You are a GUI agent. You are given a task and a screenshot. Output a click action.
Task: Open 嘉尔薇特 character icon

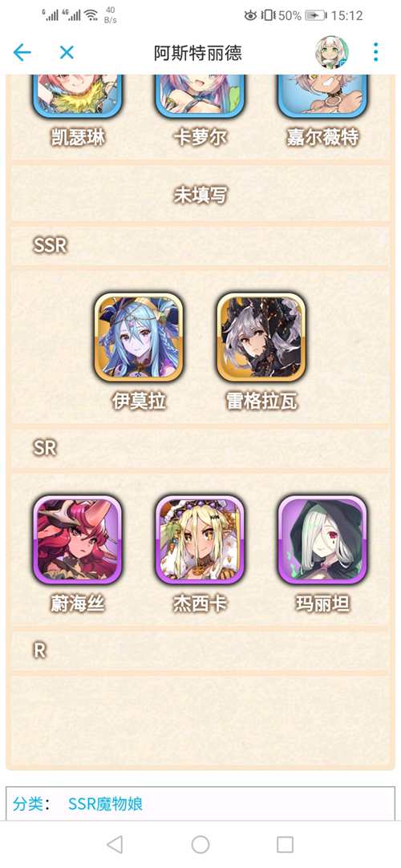322,96
